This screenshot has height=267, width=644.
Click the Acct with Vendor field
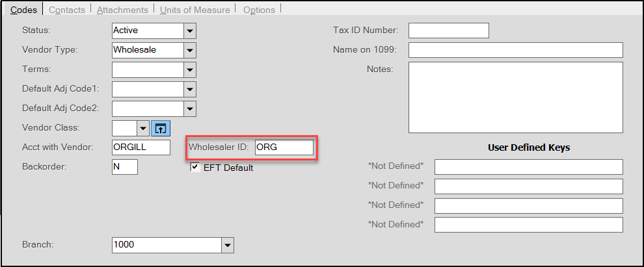[x=141, y=147]
